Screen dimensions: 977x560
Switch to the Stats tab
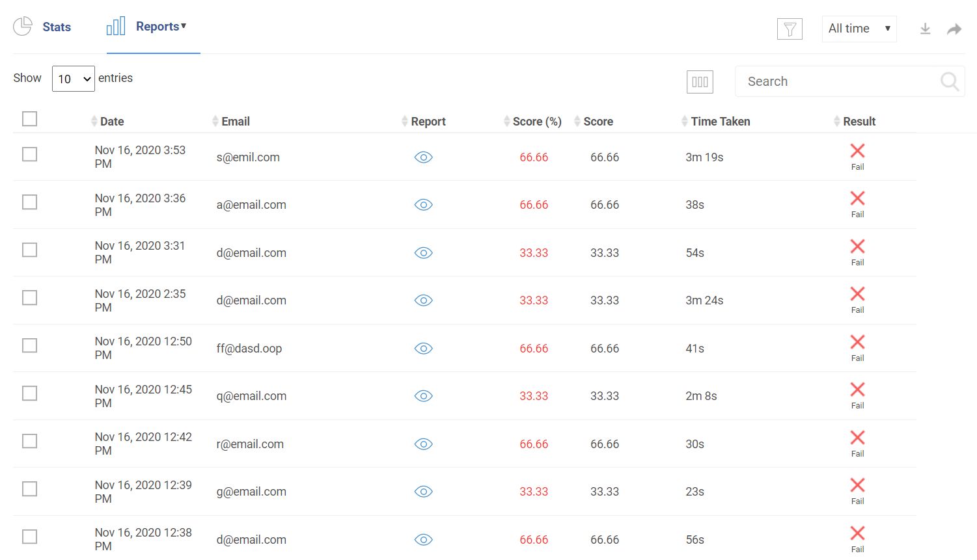(42, 27)
